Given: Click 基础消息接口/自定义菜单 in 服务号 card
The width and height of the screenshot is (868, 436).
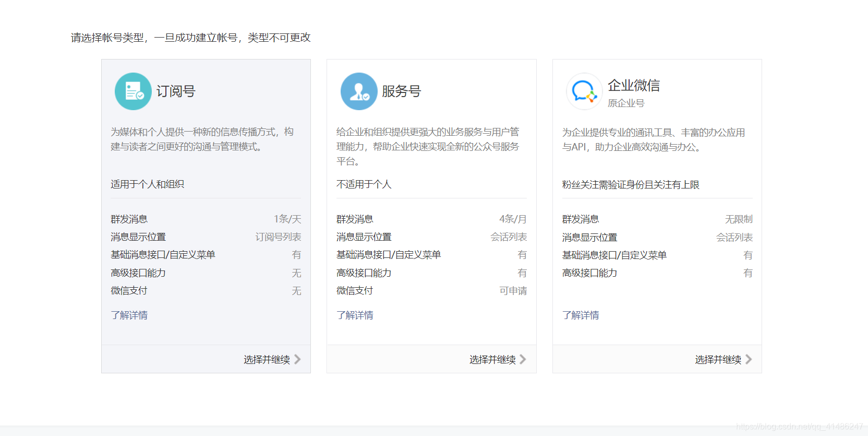Looking at the screenshot, I should (389, 255).
